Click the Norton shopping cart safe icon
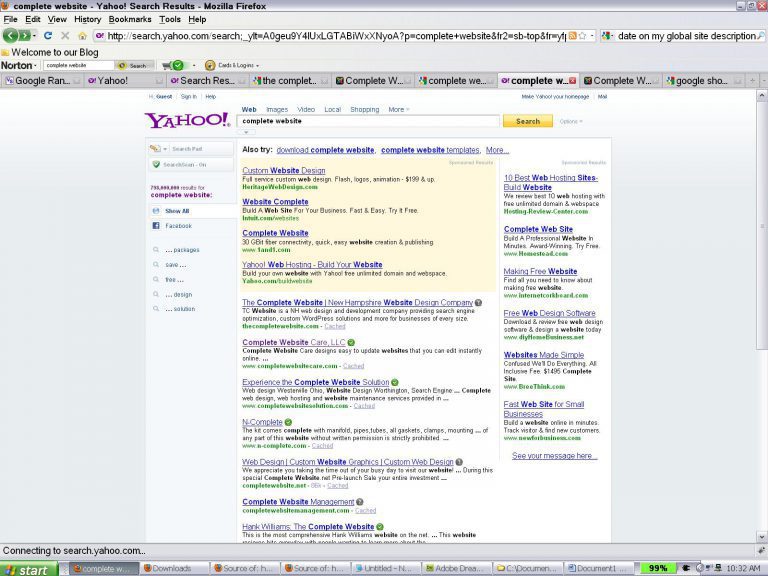The height and width of the screenshot is (576, 768). click(x=173, y=65)
